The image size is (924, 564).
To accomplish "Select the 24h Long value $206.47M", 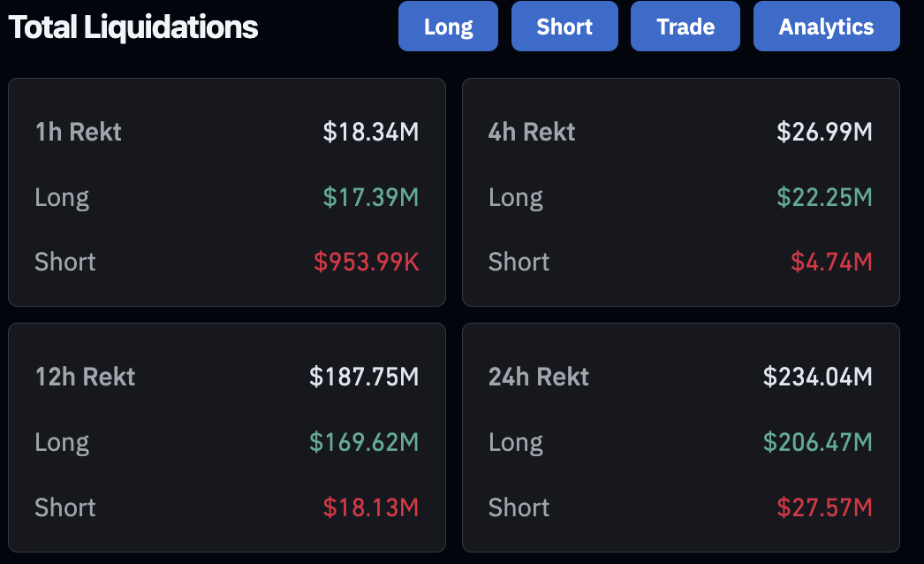I will (817, 442).
